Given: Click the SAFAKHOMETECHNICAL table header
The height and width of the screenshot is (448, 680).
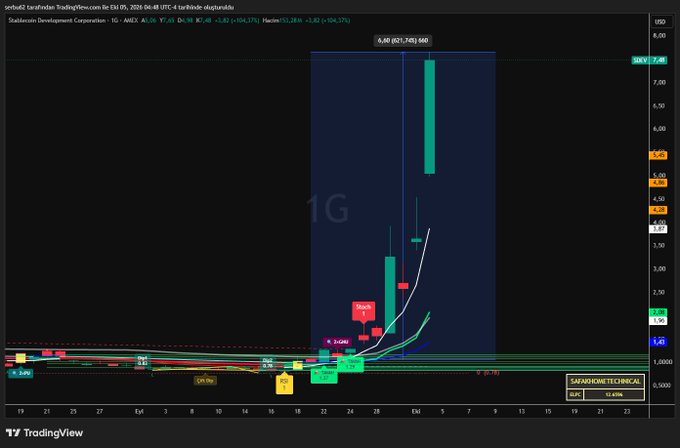Looking at the screenshot, I should [605, 381].
